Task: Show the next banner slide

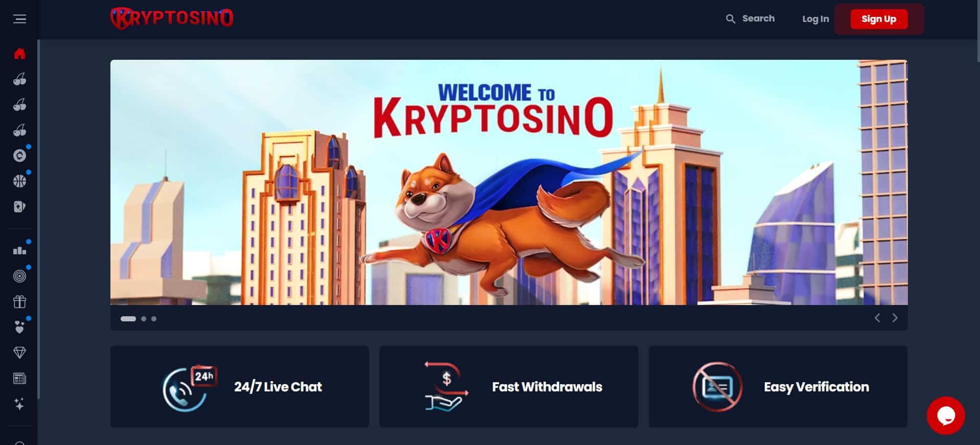Action: [895, 318]
